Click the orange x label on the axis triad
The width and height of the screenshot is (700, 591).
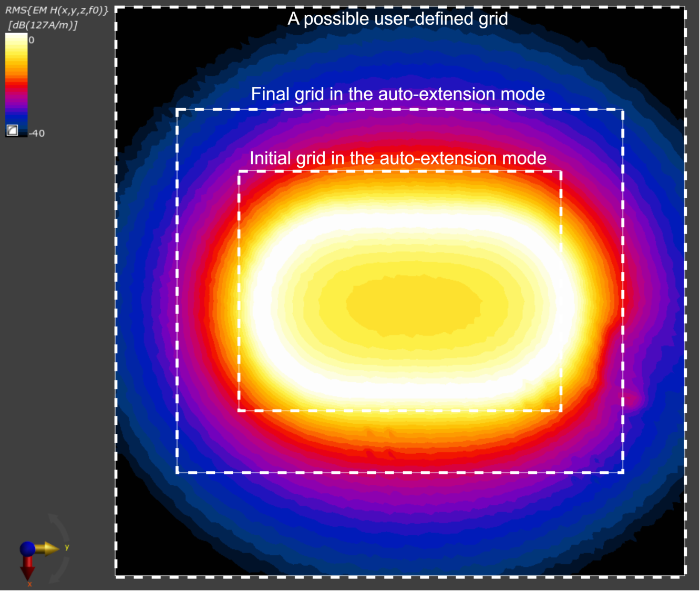point(29,584)
